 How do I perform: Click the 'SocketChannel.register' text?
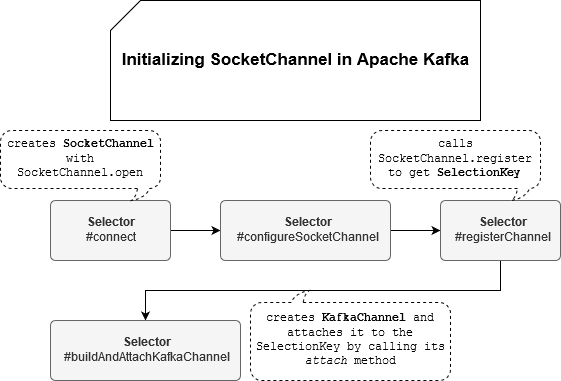tap(455, 158)
